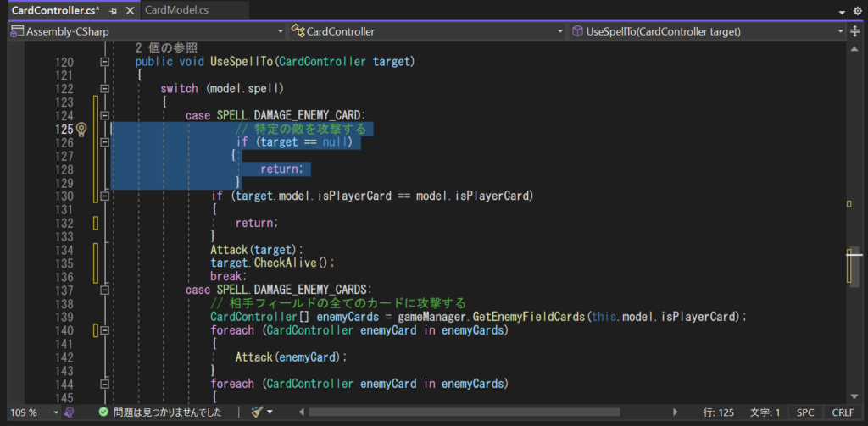Open the document window settings gear
This screenshot has height=426, width=868.
[x=858, y=11]
